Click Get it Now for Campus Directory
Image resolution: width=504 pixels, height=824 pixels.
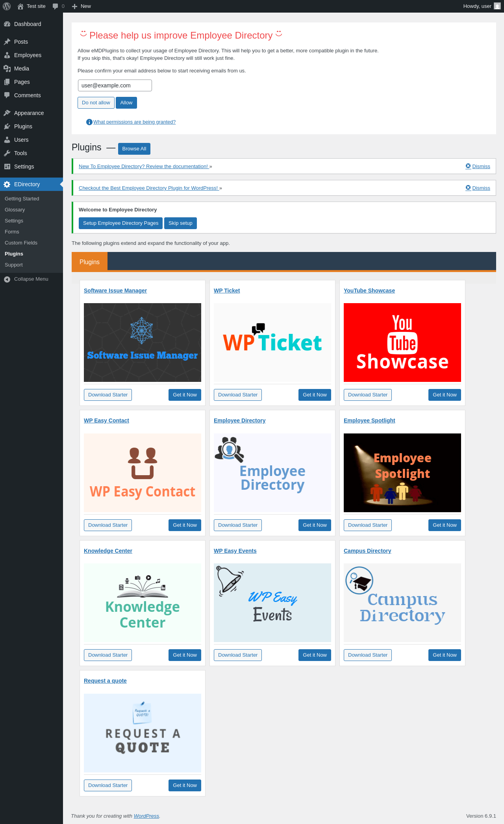445,655
